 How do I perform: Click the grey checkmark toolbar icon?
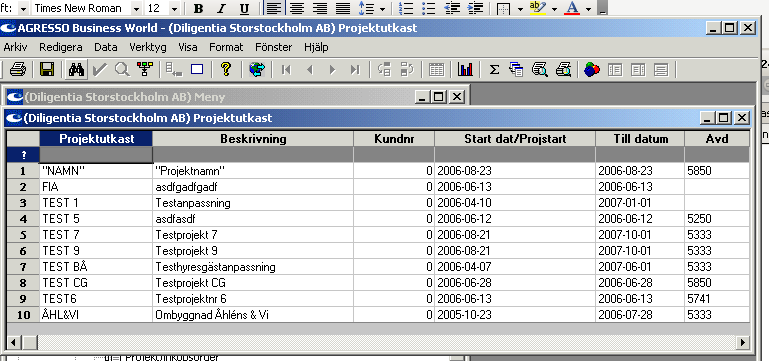click(100, 70)
